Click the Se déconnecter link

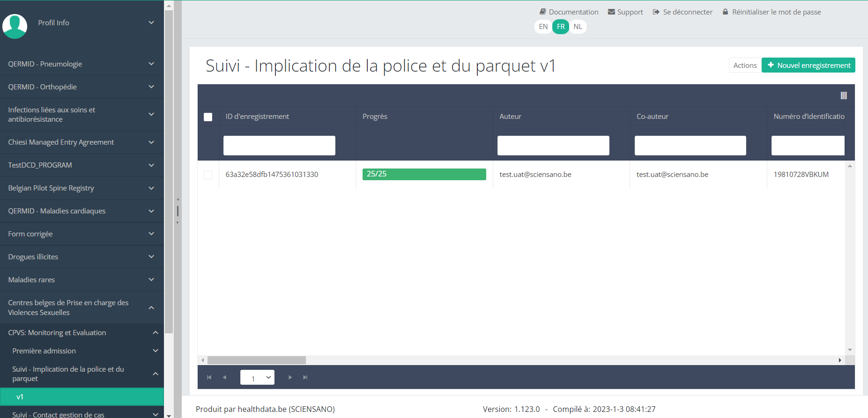[x=683, y=12]
